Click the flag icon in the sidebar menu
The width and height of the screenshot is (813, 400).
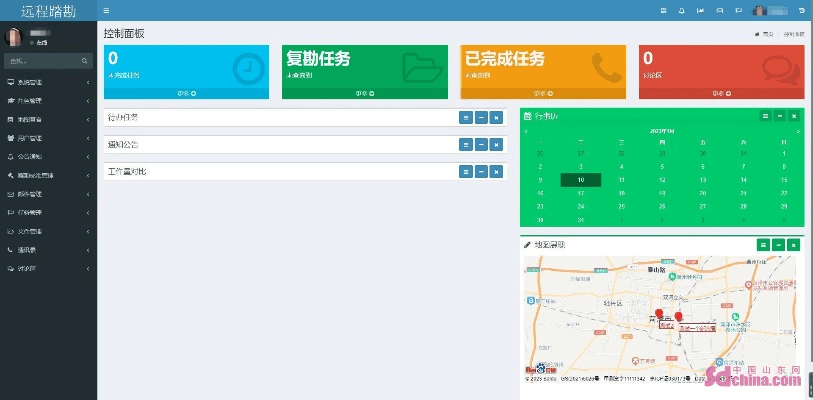(10, 213)
